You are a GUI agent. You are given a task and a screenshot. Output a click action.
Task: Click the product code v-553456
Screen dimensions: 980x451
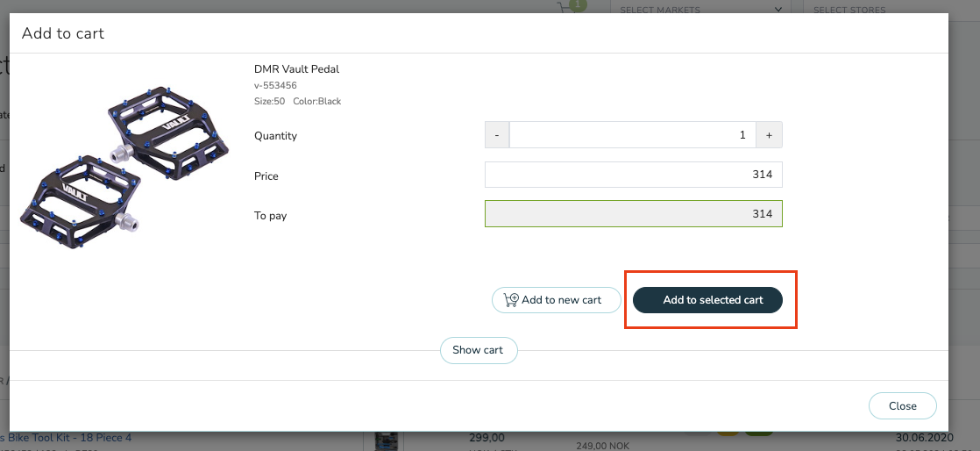coord(275,85)
